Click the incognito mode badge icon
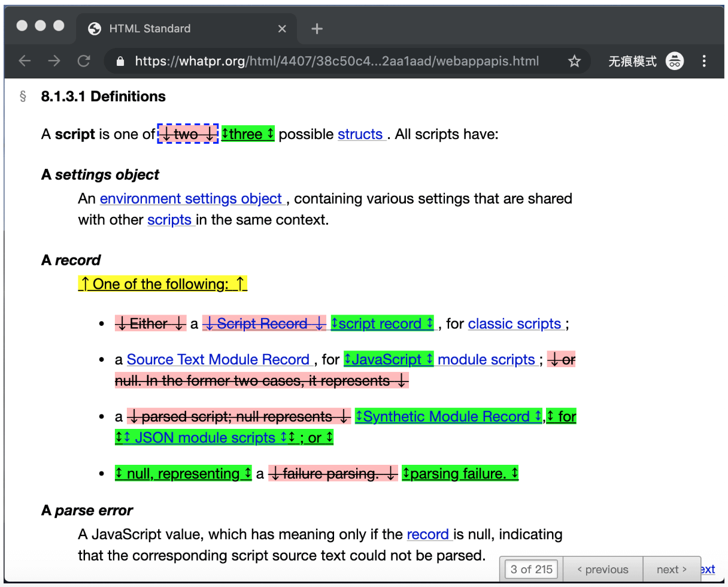This screenshot has width=728, height=587. pyautogui.click(x=675, y=60)
